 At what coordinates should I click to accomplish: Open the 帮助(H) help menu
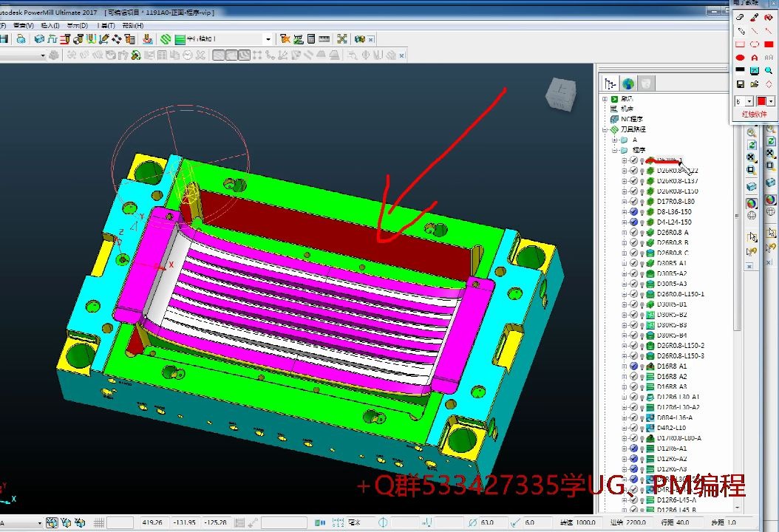coord(132,25)
